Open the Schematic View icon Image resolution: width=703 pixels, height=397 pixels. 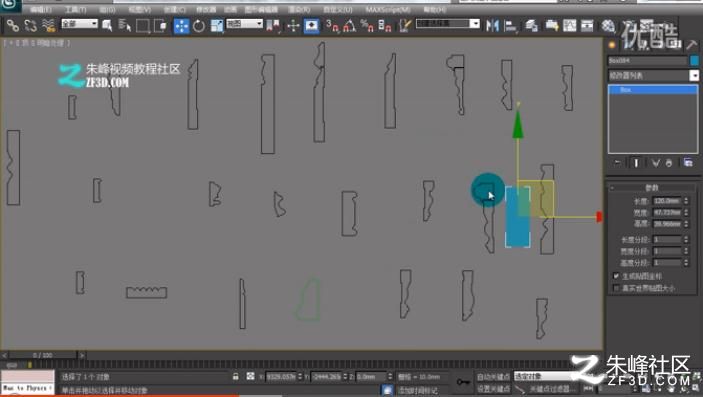587,26
